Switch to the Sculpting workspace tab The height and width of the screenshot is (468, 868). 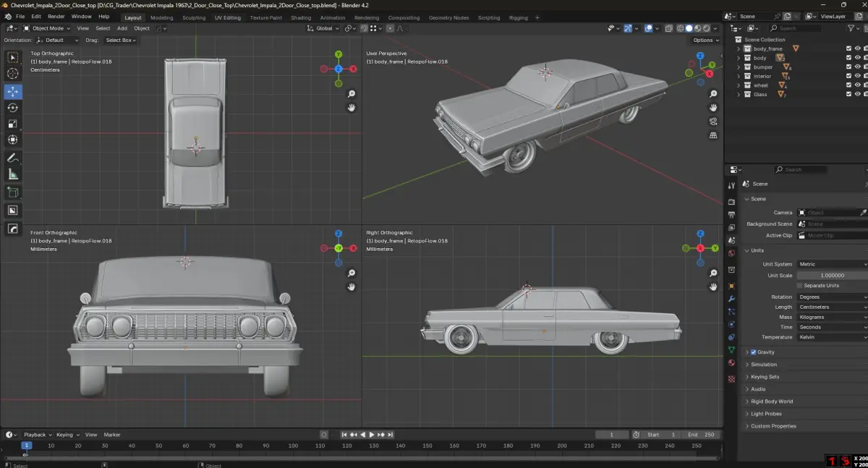(x=193, y=17)
